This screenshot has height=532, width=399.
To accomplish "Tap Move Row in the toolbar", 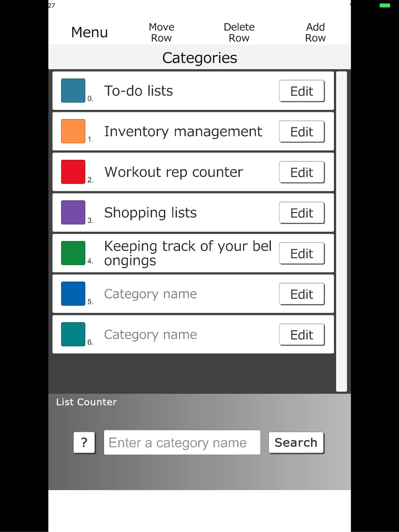I will 161,32.
